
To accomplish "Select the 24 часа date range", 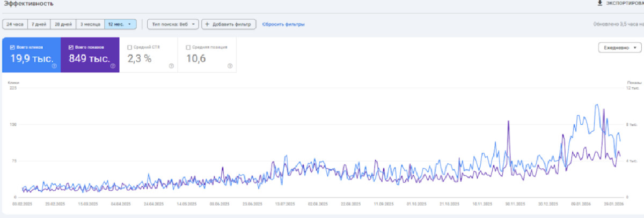I will tap(15, 24).
